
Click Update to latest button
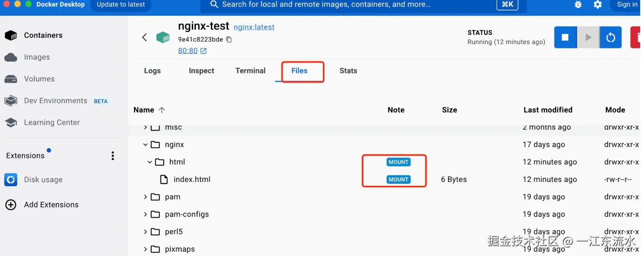[121, 5]
